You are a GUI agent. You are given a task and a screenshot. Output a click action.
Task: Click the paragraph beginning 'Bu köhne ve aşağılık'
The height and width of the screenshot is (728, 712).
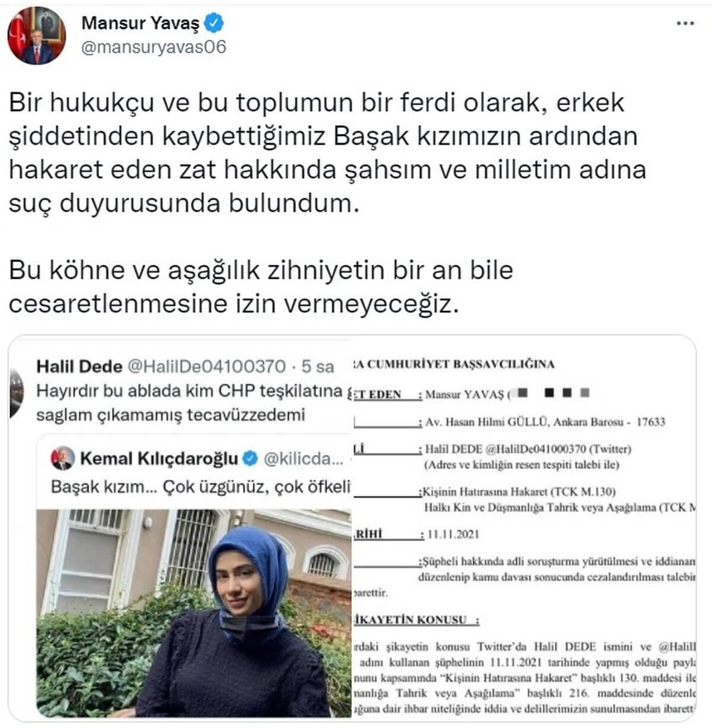[x=260, y=287]
